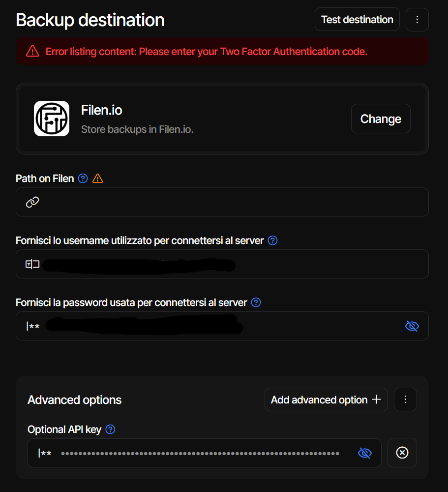Screen dimensions: 448x492
Task: Open help for password field label
Action: (256, 303)
